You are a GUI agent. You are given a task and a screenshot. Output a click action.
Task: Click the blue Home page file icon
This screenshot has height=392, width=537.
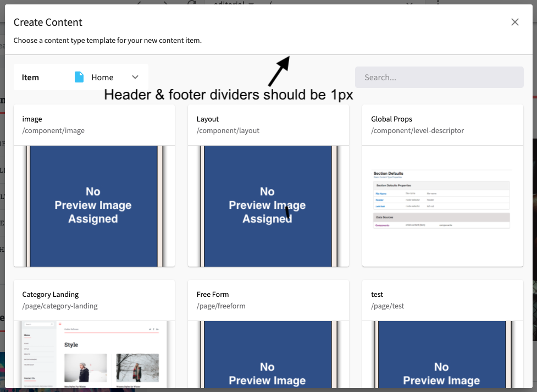(x=79, y=77)
